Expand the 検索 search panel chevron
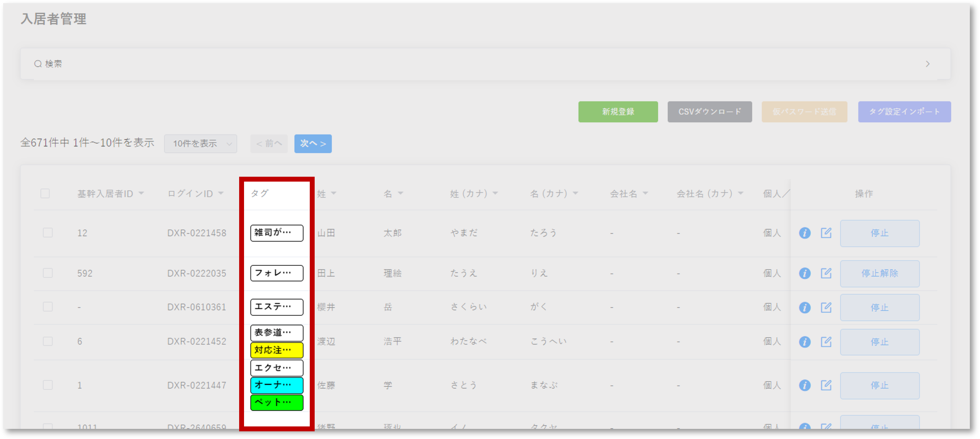Screen dimensions: 980x439 tap(928, 64)
